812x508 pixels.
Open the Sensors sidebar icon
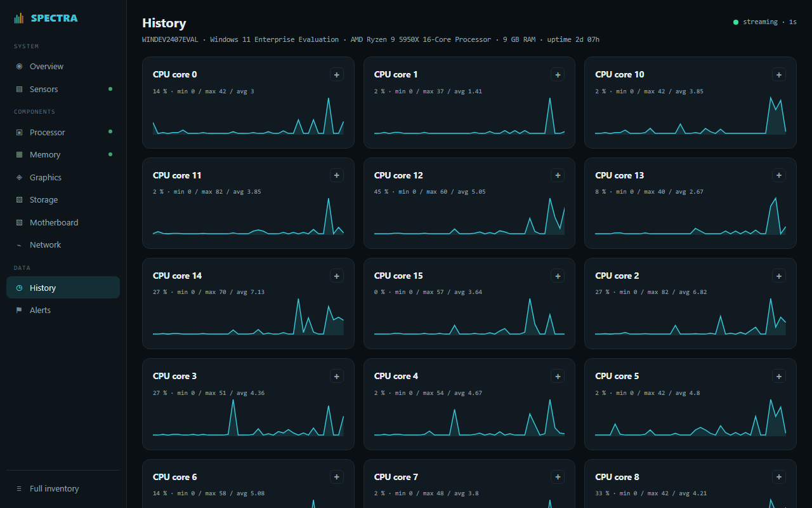19,89
